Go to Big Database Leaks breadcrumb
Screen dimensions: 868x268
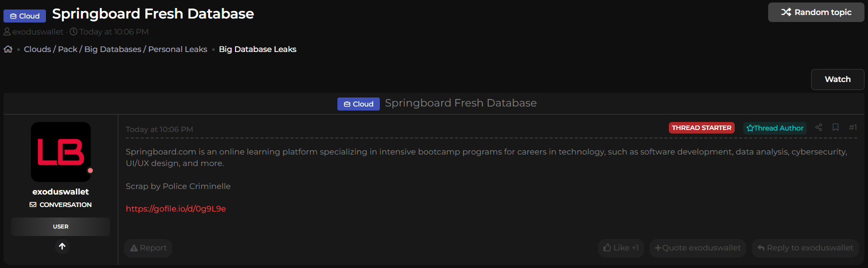point(258,49)
